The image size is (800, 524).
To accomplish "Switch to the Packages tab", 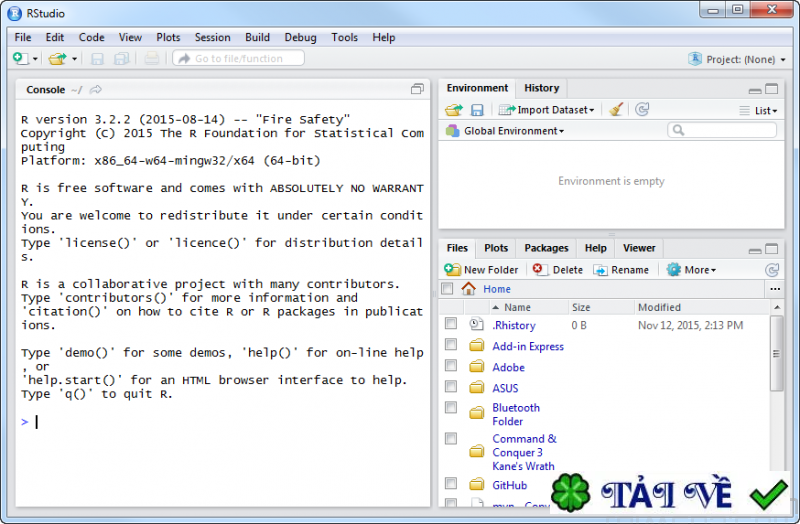I will [x=546, y=248].
